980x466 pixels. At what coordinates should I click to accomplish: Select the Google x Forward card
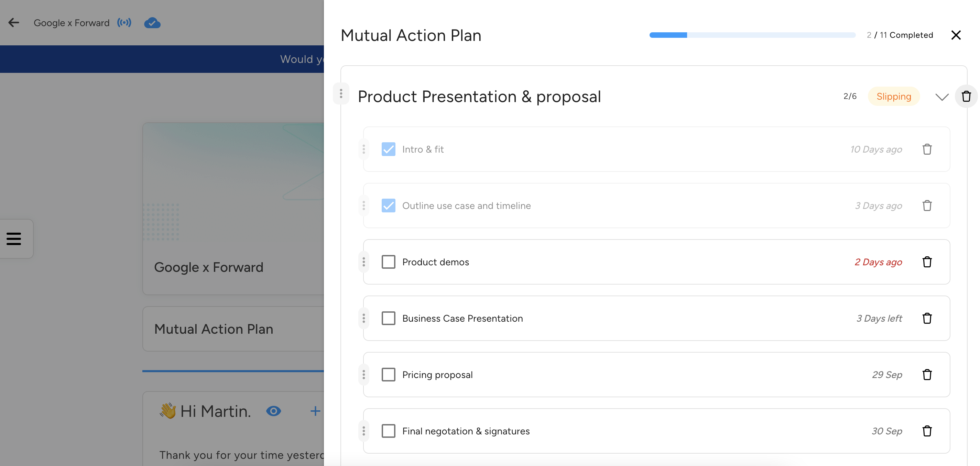click(208, 267)
